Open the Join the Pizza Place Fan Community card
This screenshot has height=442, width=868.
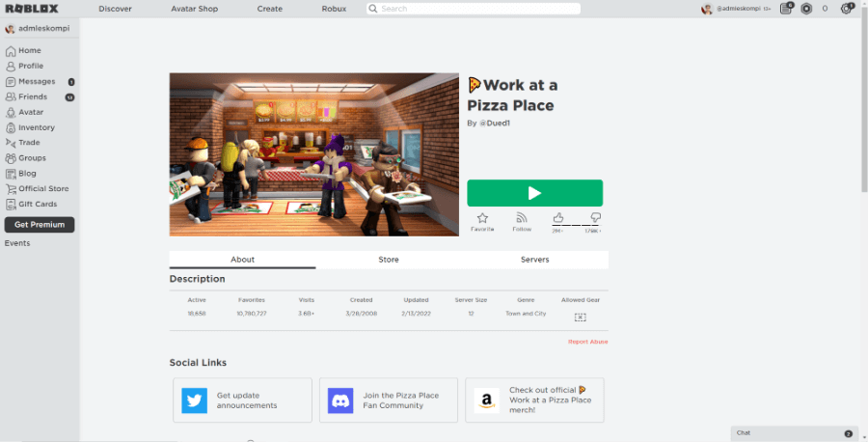click(389, 401)
